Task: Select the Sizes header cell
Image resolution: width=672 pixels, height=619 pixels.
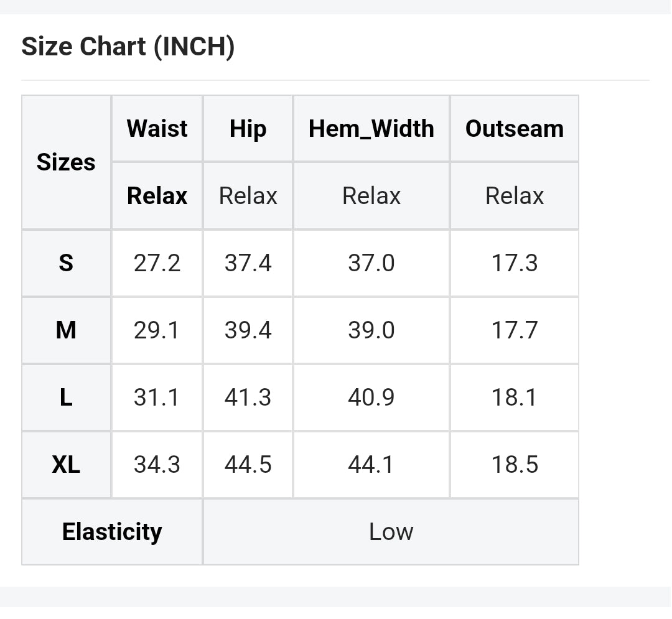Action: pos(66,162)
